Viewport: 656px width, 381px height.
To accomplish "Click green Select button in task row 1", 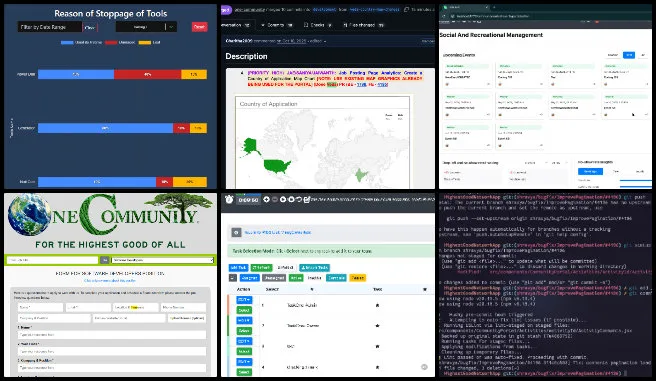I will click(244, 310).
